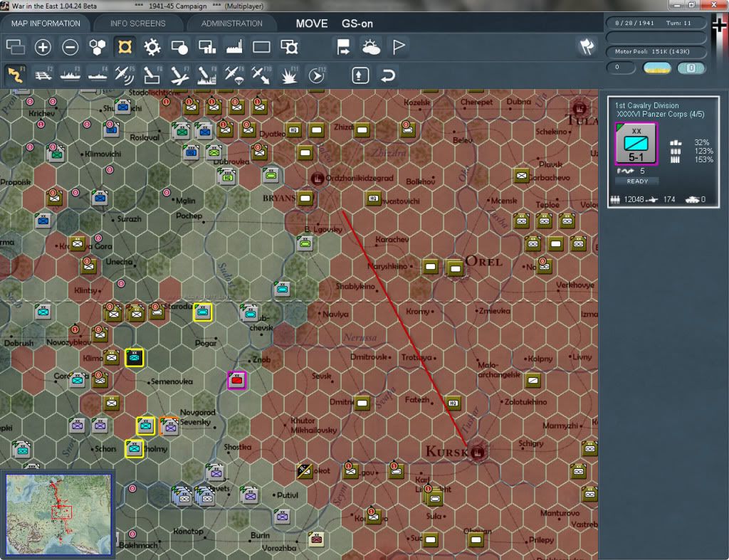Screen dimensions: 729x560
Task: Open the INFO SCREENS tab
Action: pos(137,23)
